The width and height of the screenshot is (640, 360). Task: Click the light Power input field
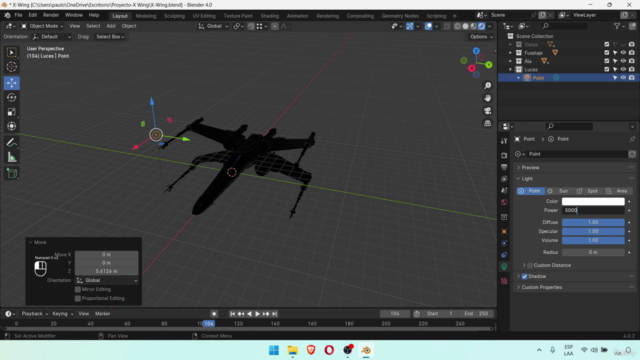(593, 210)
